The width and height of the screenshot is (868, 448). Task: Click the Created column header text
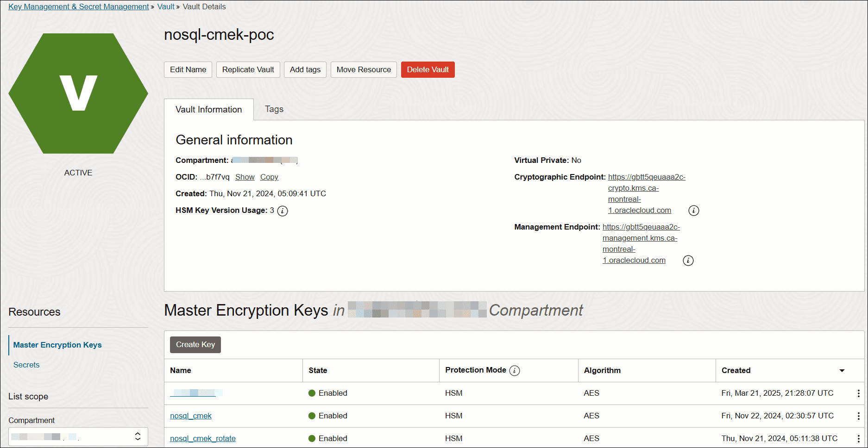[x=736, y=370]
